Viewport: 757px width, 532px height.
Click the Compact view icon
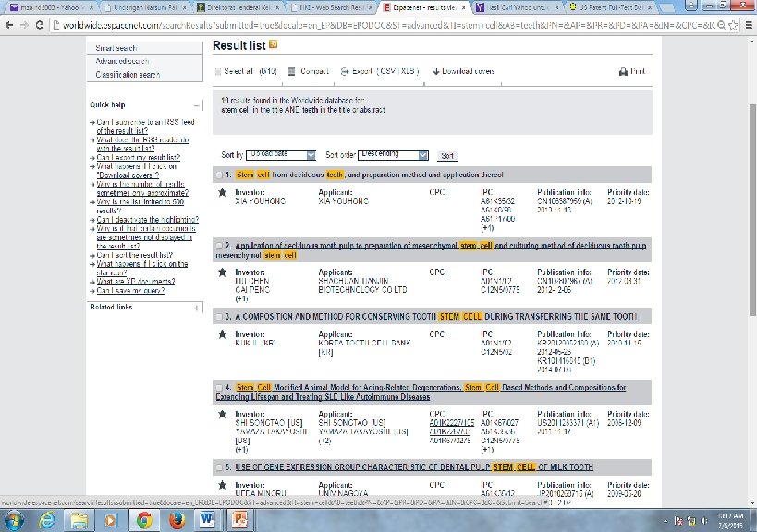tap(291, 71)
